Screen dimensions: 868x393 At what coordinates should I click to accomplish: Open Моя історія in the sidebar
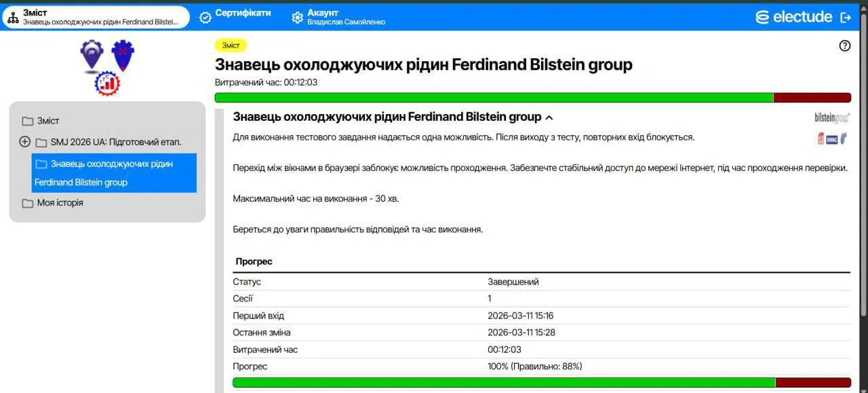pos(60,203)
